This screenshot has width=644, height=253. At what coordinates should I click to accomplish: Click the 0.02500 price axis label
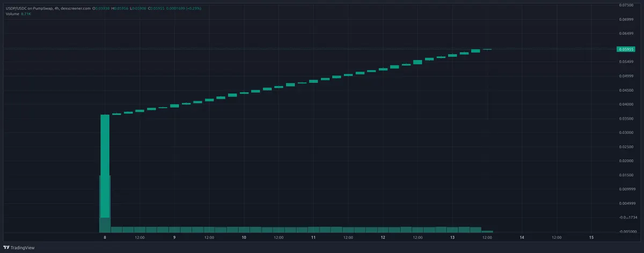tap(626, 147)
